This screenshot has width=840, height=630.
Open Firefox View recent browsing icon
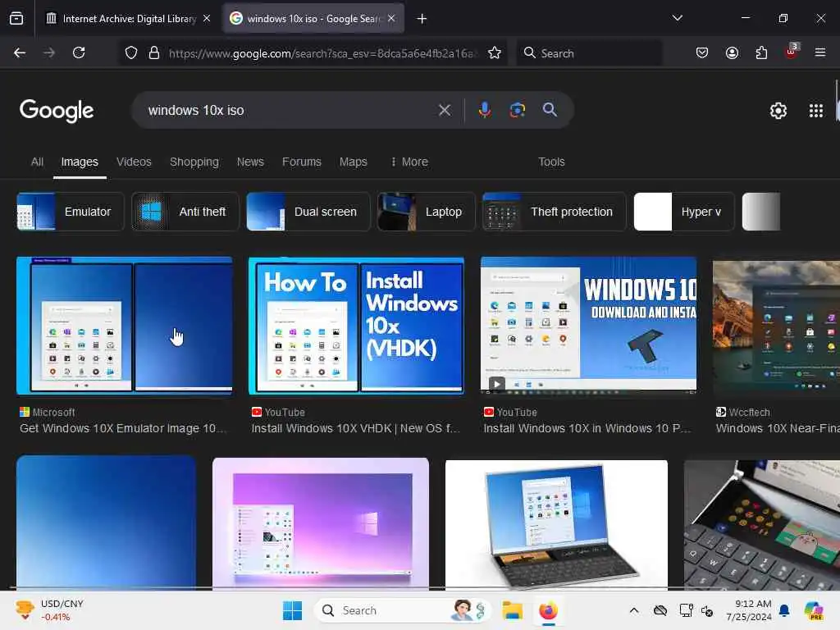coord(16,18)
